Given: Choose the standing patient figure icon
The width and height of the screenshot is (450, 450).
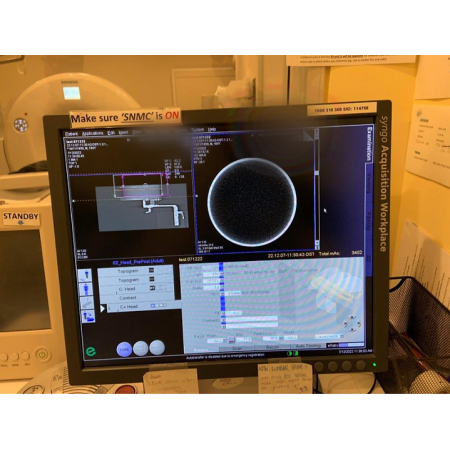Looking at the screenshot, I should pos(86,289).
